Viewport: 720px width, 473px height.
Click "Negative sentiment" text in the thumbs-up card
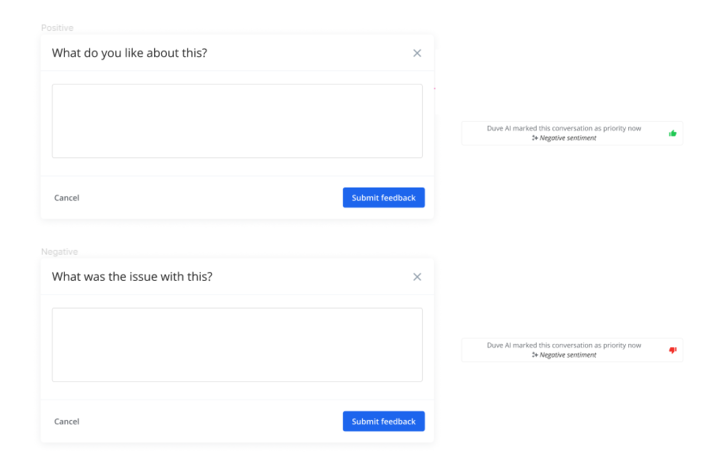click(x=568, y=138)
